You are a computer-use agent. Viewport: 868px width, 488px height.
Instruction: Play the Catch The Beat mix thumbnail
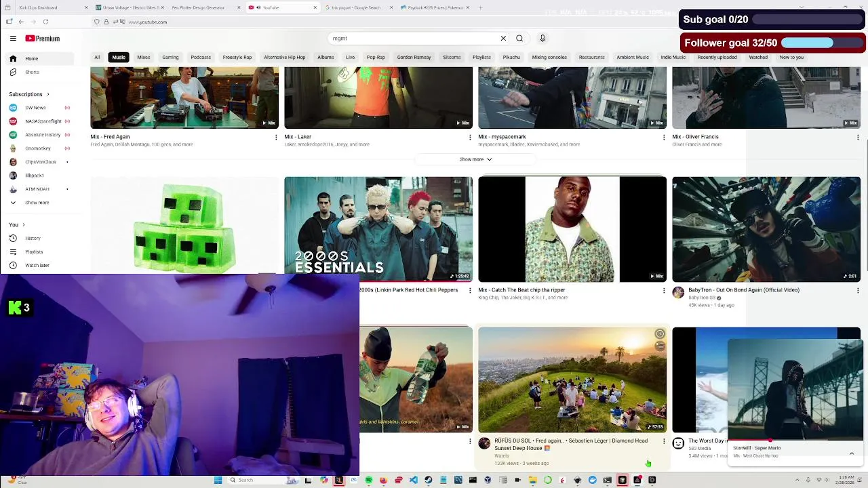click(x=572, y=229)
